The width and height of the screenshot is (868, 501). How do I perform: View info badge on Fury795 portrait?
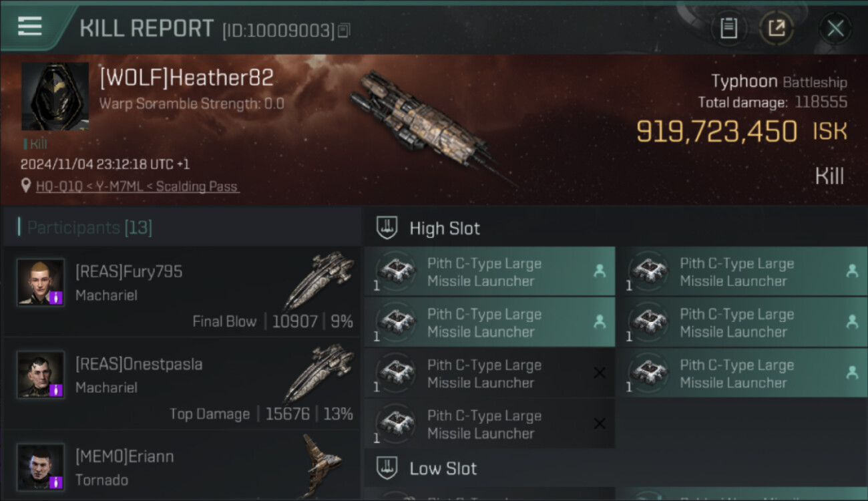coord(57,297)
